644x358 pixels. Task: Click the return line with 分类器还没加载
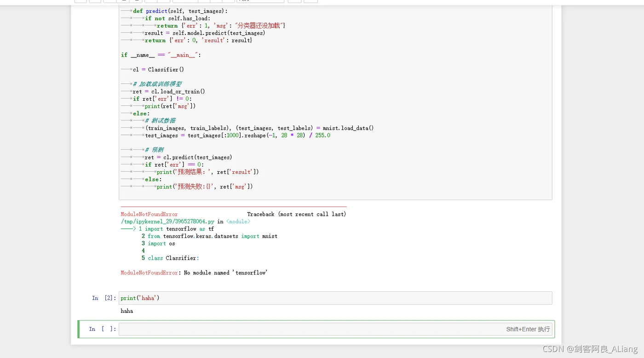[x=221, y=26]
